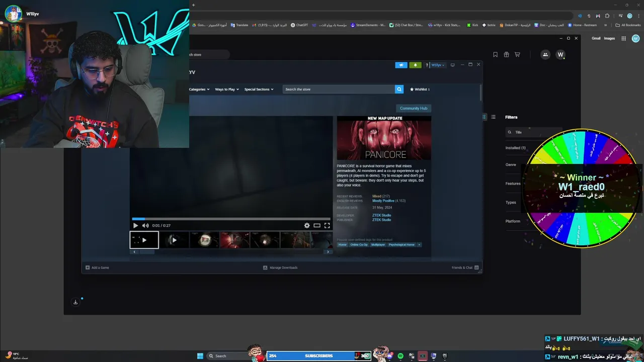Open Steam notifications bell
Screen dimensions: 644x362
click(x=415, y=65)
